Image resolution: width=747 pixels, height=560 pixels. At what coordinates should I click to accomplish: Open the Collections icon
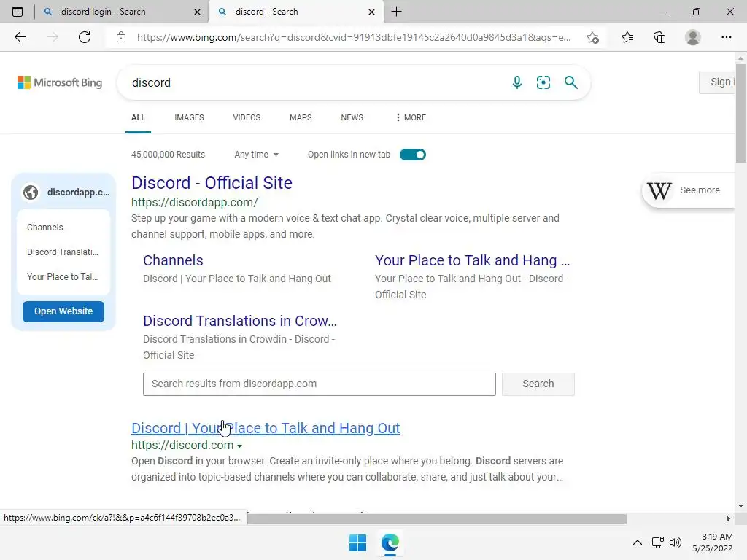click(x=659, y=37)
